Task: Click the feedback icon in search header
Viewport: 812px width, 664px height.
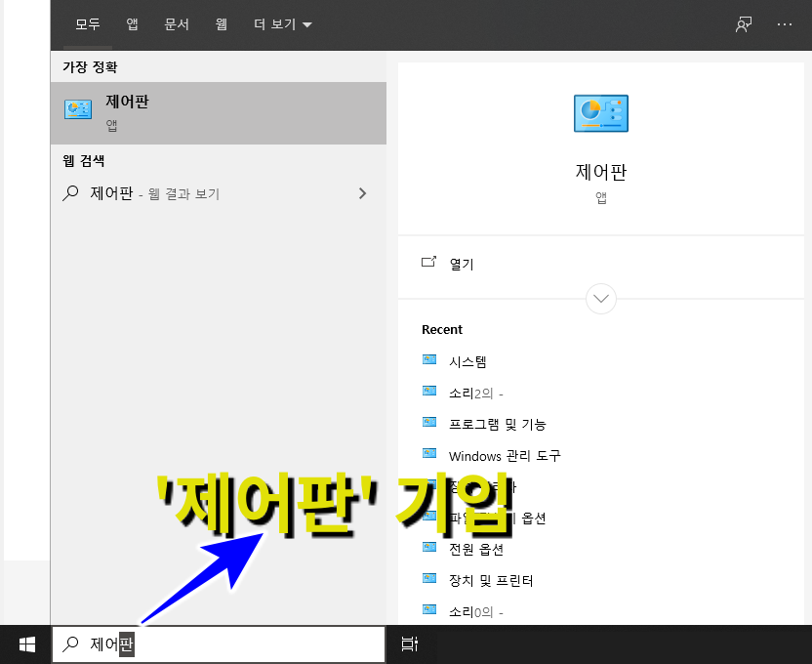Action: pyautogui.click(x=744, y=24)
